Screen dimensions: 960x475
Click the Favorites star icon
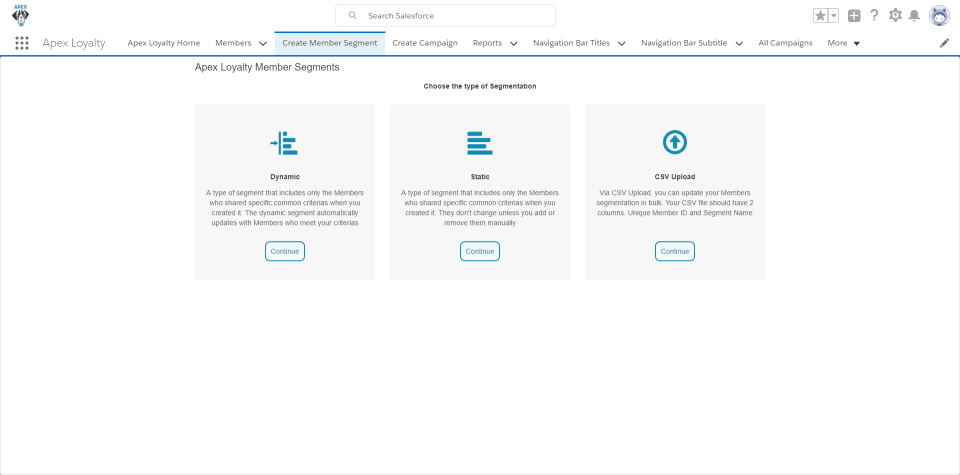[x=820, y=16]
